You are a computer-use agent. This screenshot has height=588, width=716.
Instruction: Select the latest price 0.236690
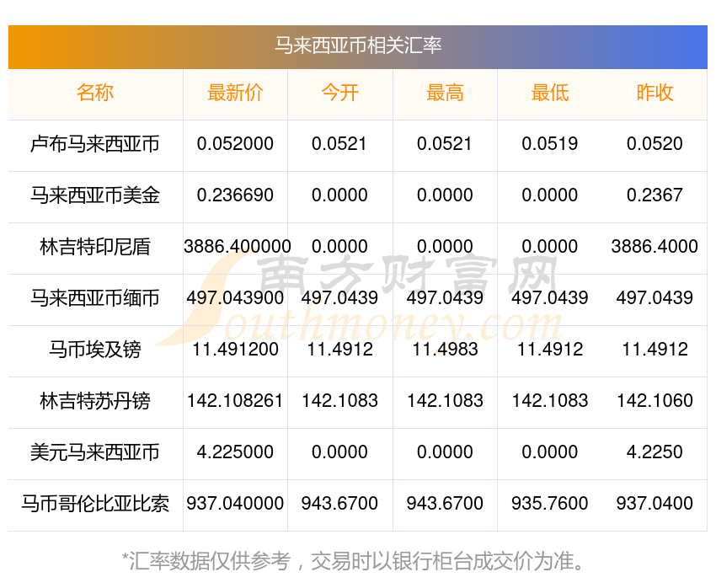tap(235, 195)
